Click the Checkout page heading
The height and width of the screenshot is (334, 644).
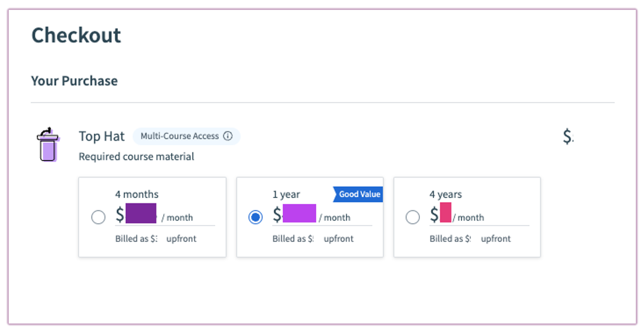point(76,35)
